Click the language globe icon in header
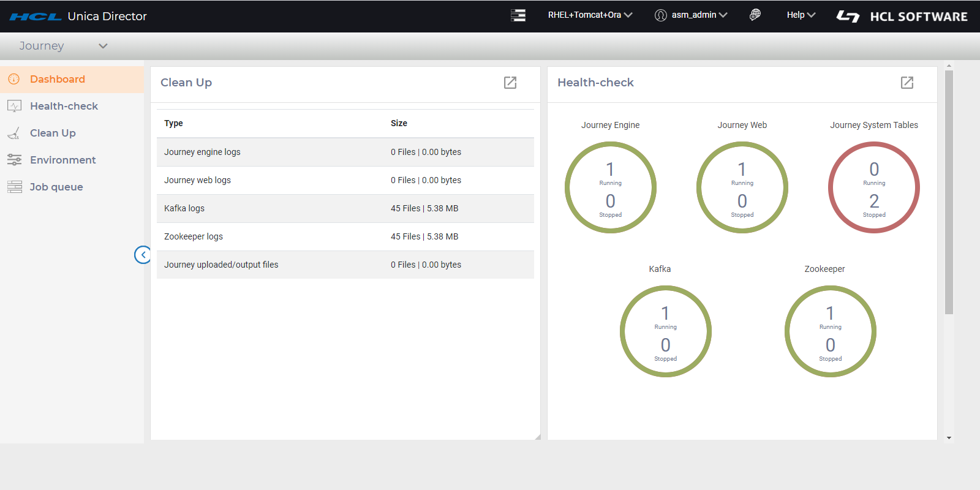 point(755,15)
